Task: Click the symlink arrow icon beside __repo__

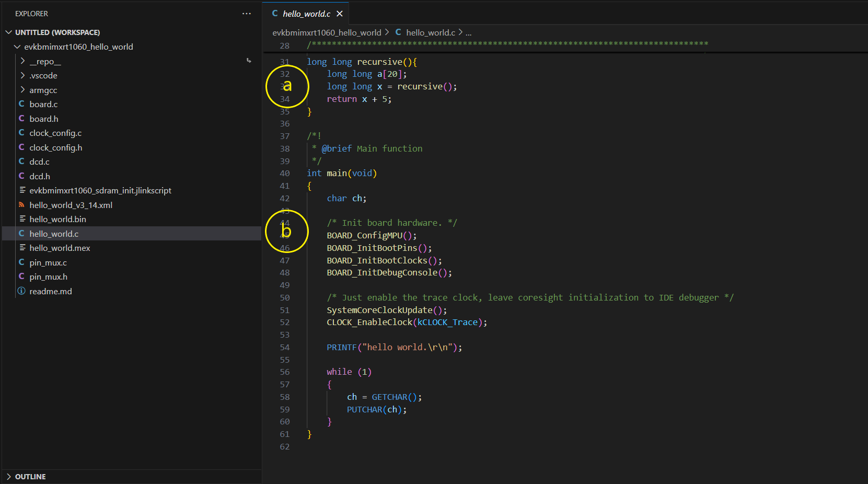Action: [248, 61]
